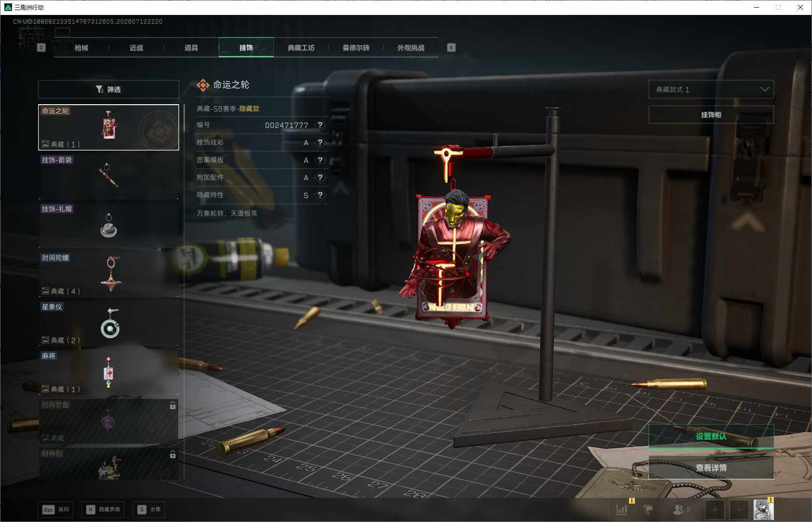Select the 麻将 charm card
The image size is (812, 522).
click(x=109, y=372)
